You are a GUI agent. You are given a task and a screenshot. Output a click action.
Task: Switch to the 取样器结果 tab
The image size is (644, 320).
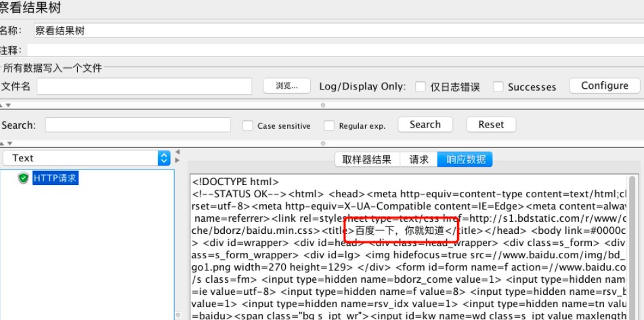pyautogui.click(x=367, y=159)
